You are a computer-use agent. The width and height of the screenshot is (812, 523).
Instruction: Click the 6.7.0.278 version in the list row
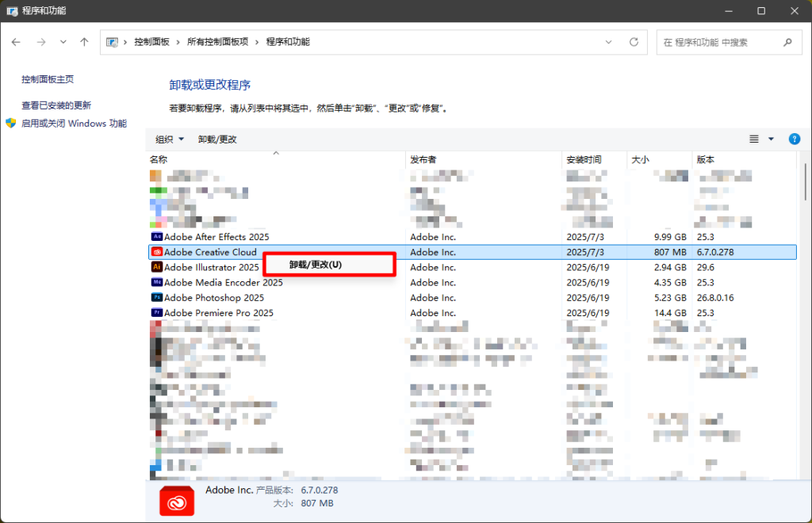(715, 252)
